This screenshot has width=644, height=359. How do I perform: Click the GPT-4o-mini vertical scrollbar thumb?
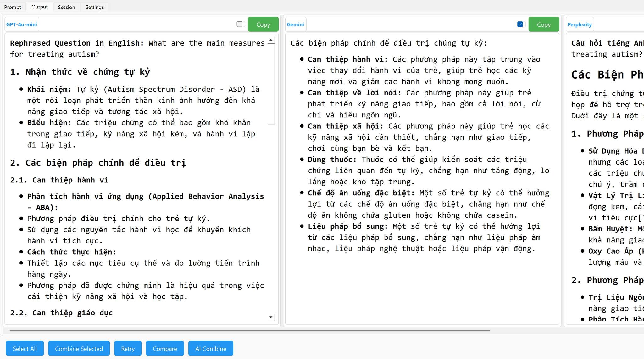(x=271, y=84)
